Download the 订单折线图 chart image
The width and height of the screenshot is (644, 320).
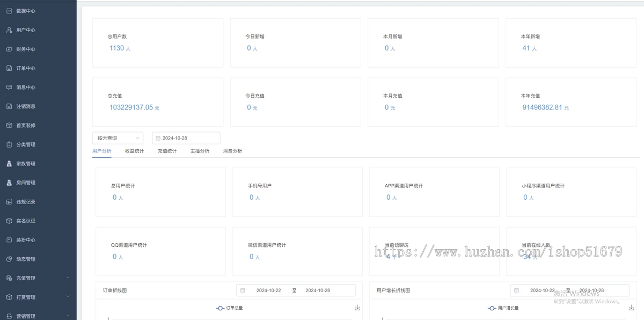tap(357, 308)
